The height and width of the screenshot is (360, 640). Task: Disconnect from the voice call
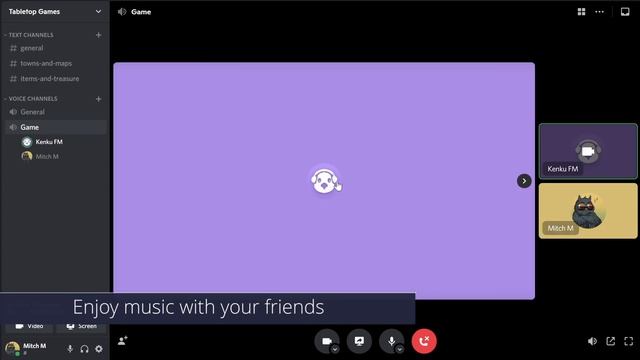click(424, 341)
